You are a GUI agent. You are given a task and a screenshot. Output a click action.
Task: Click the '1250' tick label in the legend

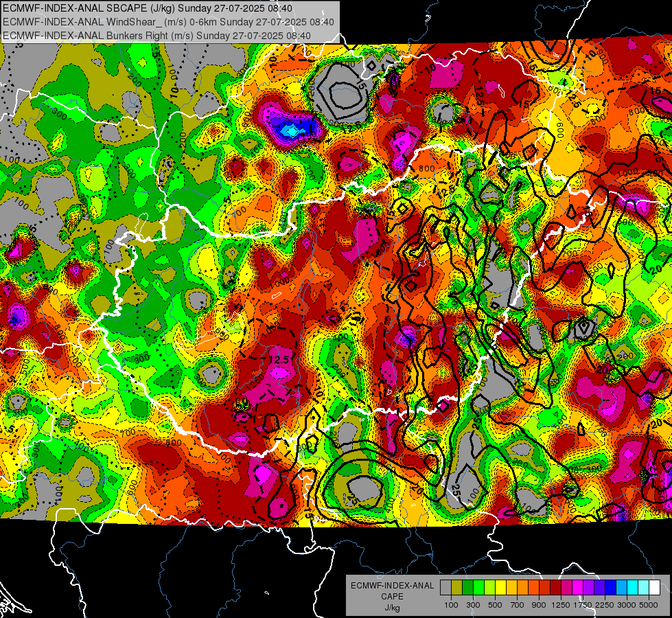point(561,605)
